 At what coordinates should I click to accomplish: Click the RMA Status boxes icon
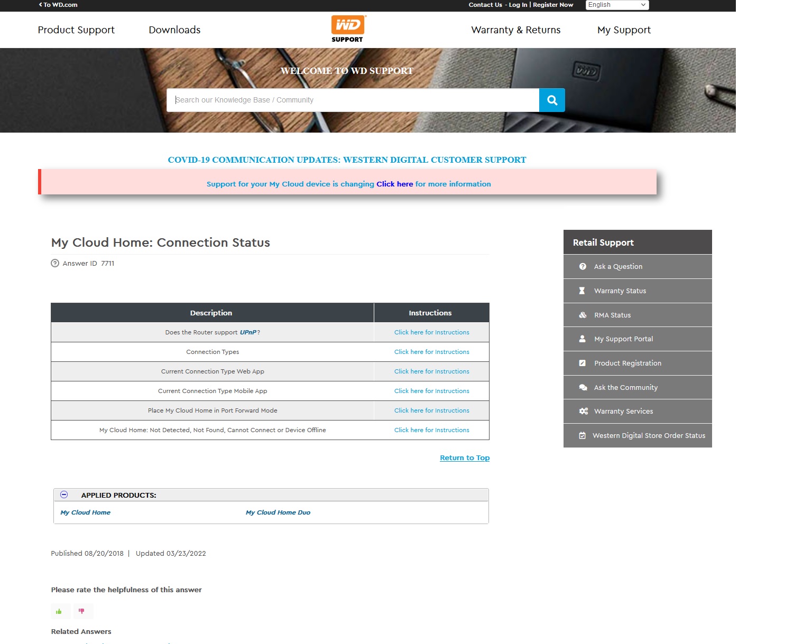pyautogui.click(x=583, y=315)
